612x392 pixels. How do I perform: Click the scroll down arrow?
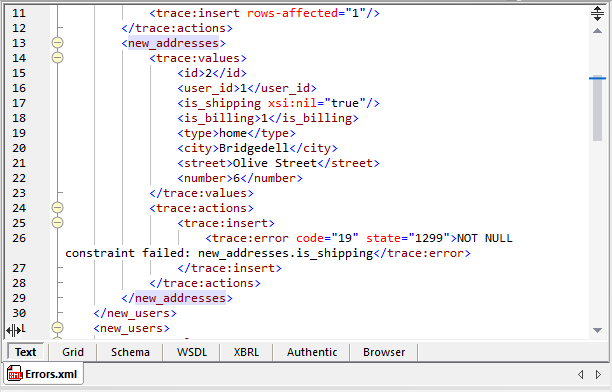click(597, 330)
